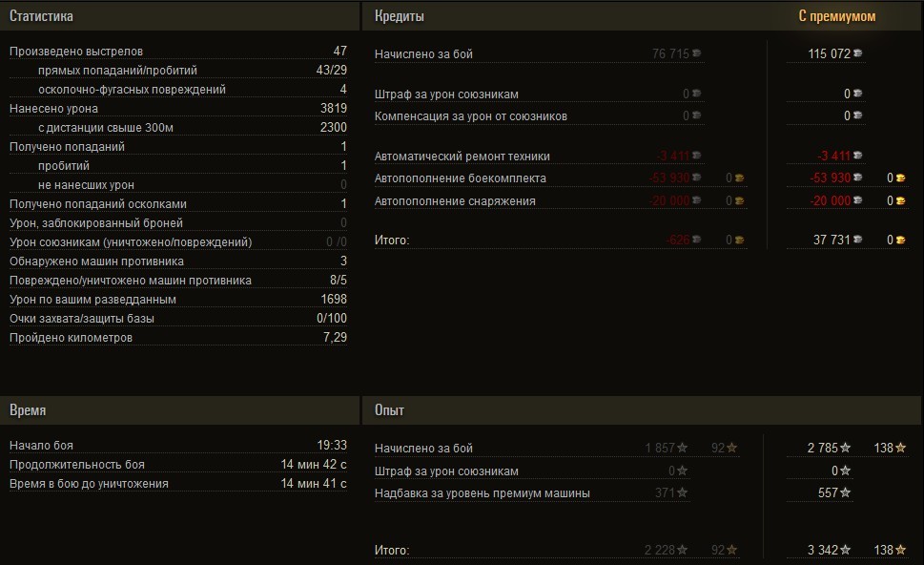
Task: Click the silver icon next to 37 731 total
Action: click(858, 240)
